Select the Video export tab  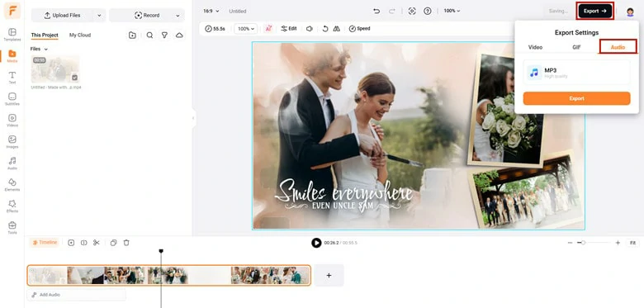tap(535, 47)
